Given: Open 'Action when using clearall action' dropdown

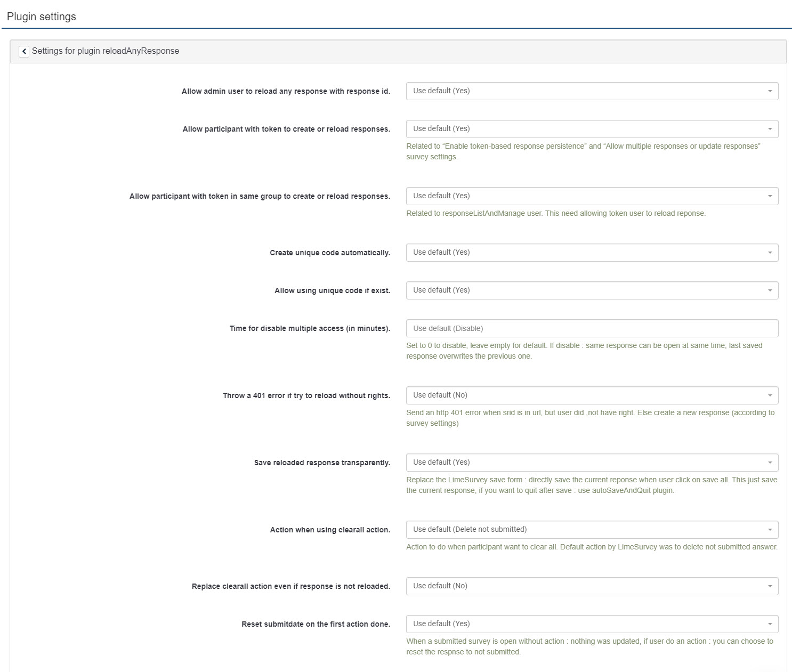Looking at the screenshot, I should [592, 530].
